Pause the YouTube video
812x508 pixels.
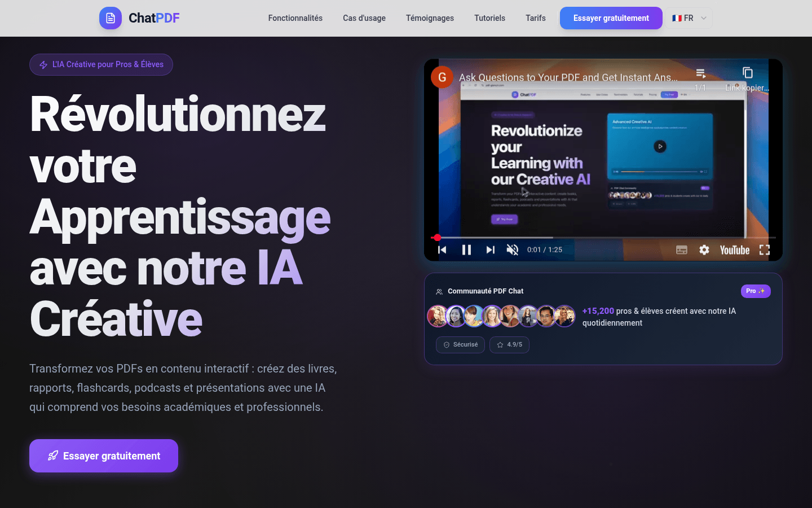point(466,250)
